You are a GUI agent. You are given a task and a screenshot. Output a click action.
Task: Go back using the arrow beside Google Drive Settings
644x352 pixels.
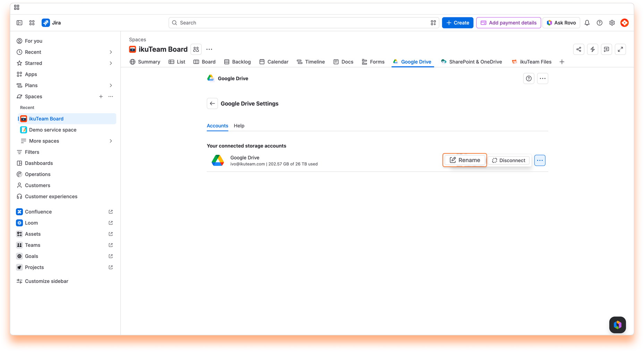coord(212,103)
